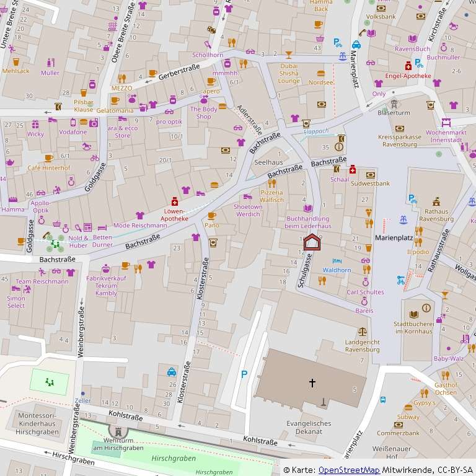Click the Commerzbank bank icon
Image resolution: width=476 pixels, height=476 pixels.
point(399,425)
